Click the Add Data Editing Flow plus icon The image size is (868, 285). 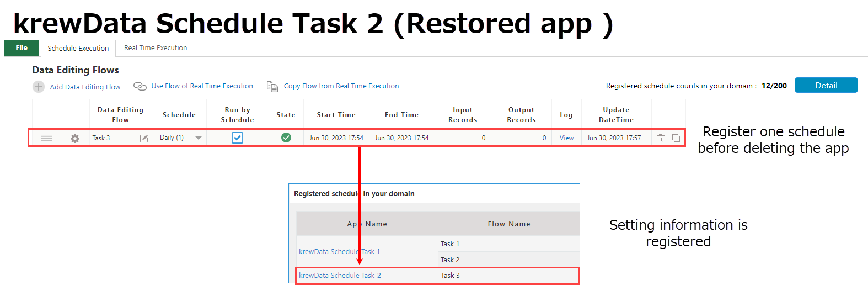coord(39,87)
